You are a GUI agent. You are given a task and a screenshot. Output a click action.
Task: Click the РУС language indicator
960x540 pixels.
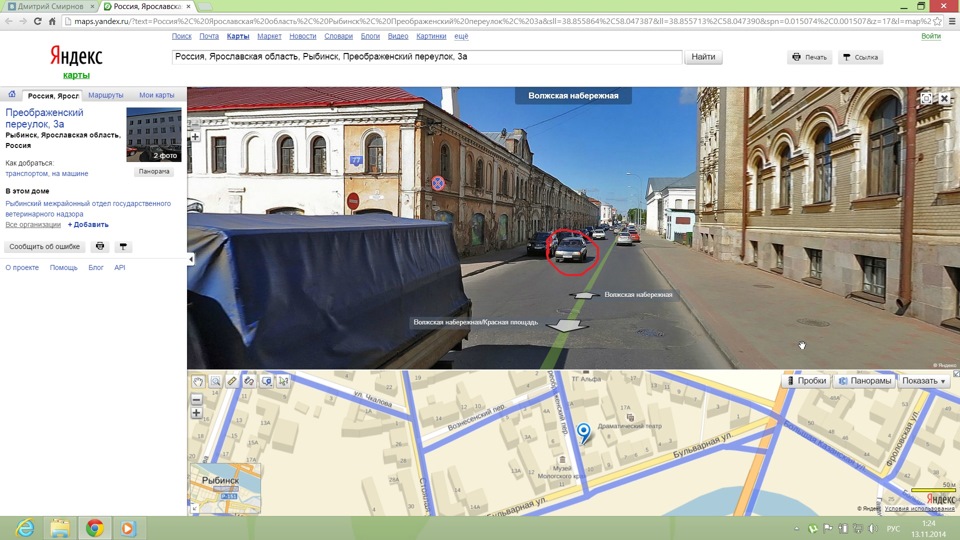pos(893,528)
